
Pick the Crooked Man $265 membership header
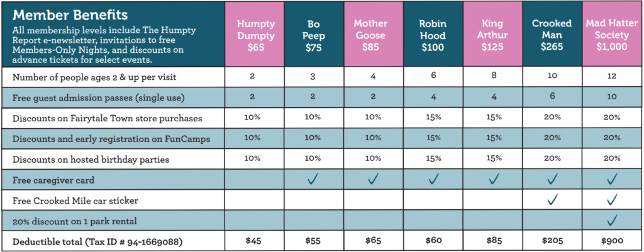click(552, 34)
